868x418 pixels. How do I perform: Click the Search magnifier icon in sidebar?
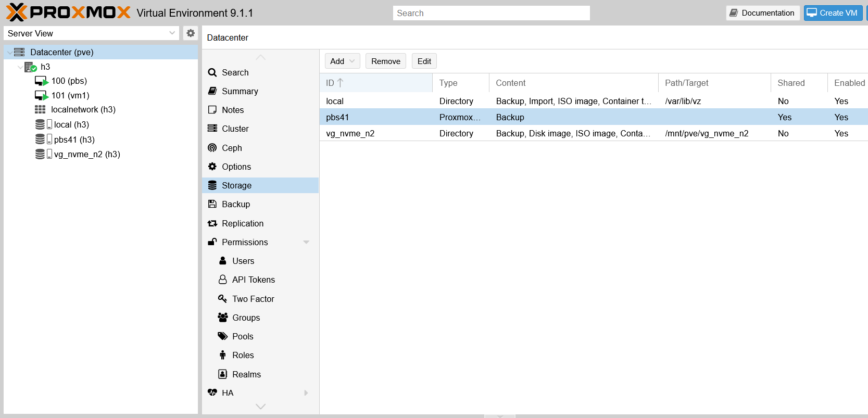pyautogui.click(x=212, y=72)
